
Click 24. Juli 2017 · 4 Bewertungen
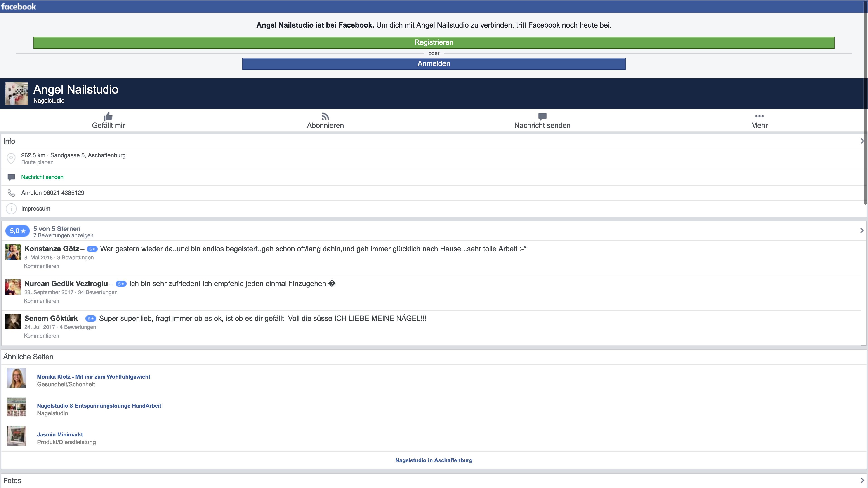tap(60, 327)
